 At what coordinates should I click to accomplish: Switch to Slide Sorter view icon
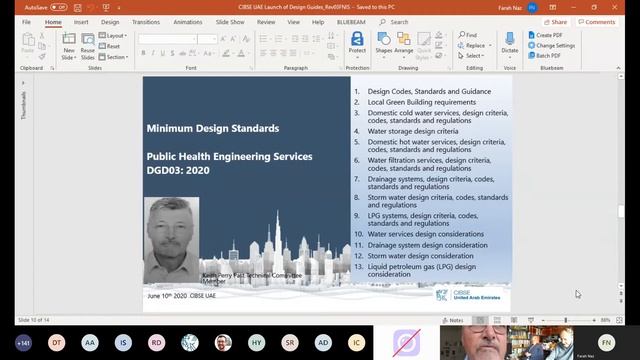[497, 320]
